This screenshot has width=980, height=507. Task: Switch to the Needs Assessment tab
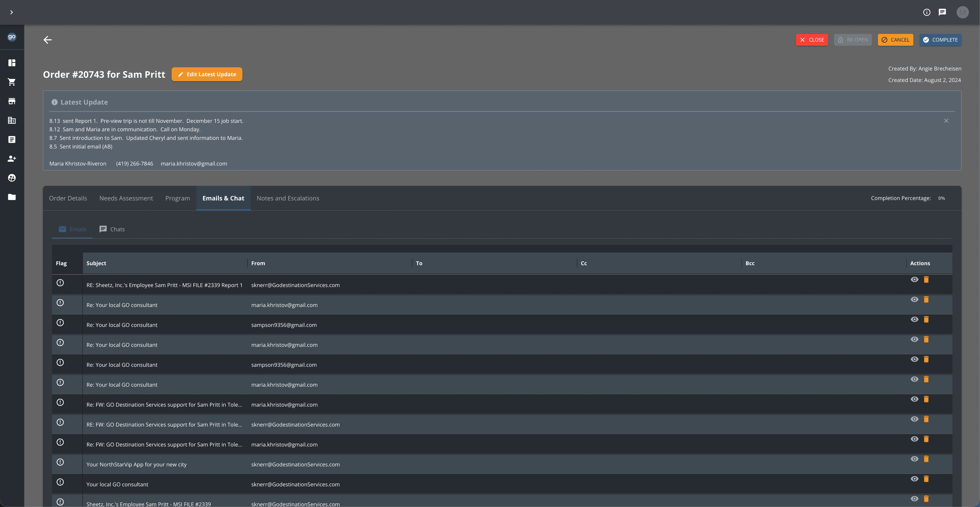[x=126, y=198]
